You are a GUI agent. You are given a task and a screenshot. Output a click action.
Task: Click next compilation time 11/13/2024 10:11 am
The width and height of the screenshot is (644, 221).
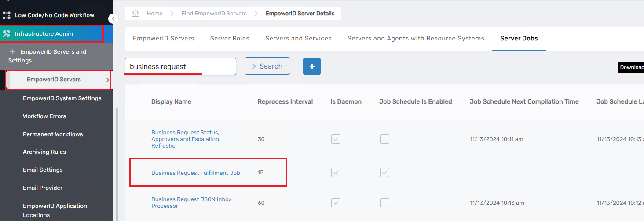tap(496, 139)
